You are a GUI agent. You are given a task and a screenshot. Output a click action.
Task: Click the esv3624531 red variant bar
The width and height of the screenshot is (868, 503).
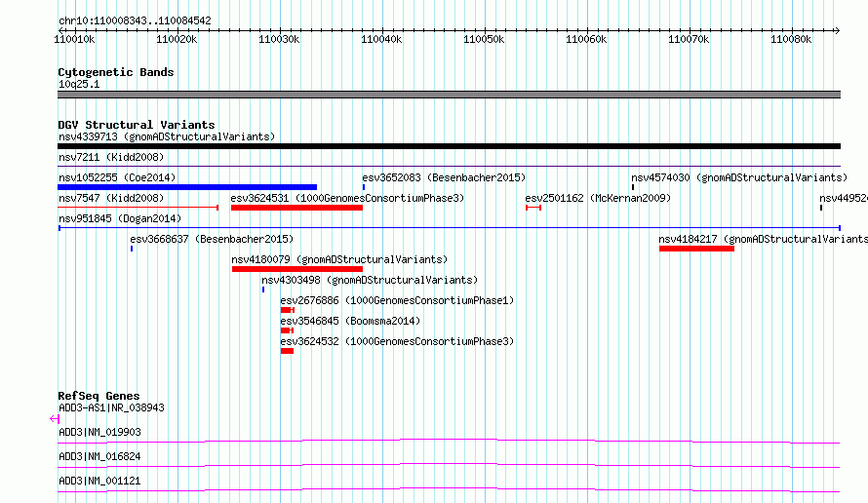click(296, 208)
